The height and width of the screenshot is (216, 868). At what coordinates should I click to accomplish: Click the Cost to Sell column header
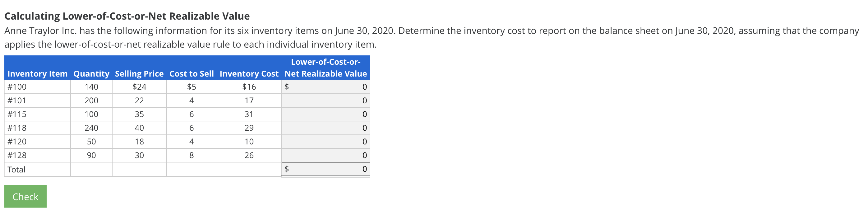click(192, 73)
